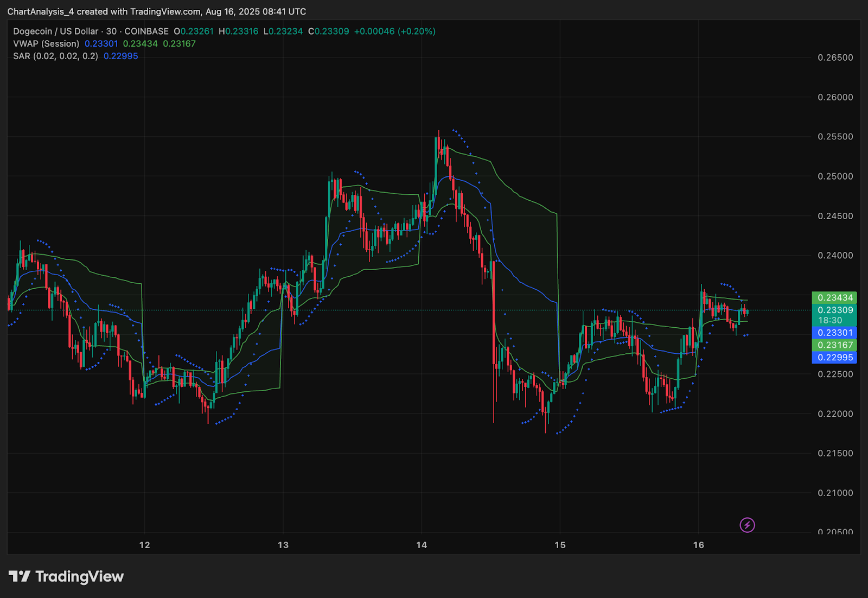The height and width of the screenshot is (598, 868).
Task: Select the SAR (0.02, 0.02, 0.2) indicator legend
Action: [x=54, y=55]
